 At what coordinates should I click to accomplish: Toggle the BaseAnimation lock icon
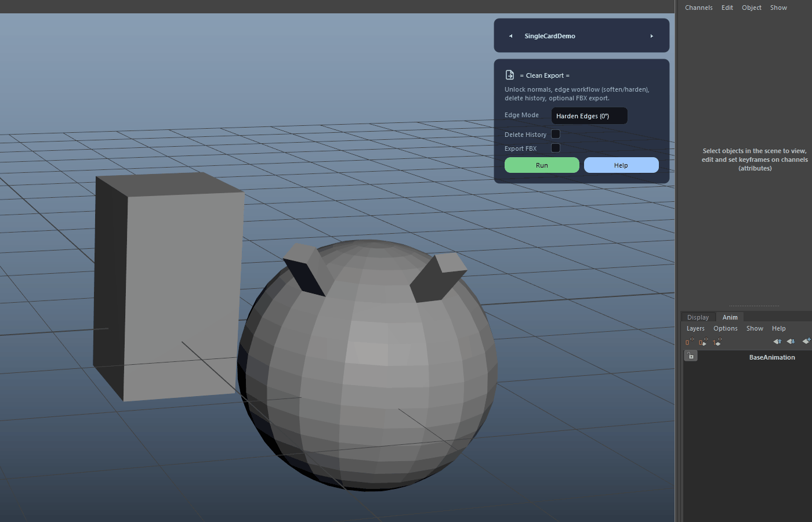691,356
